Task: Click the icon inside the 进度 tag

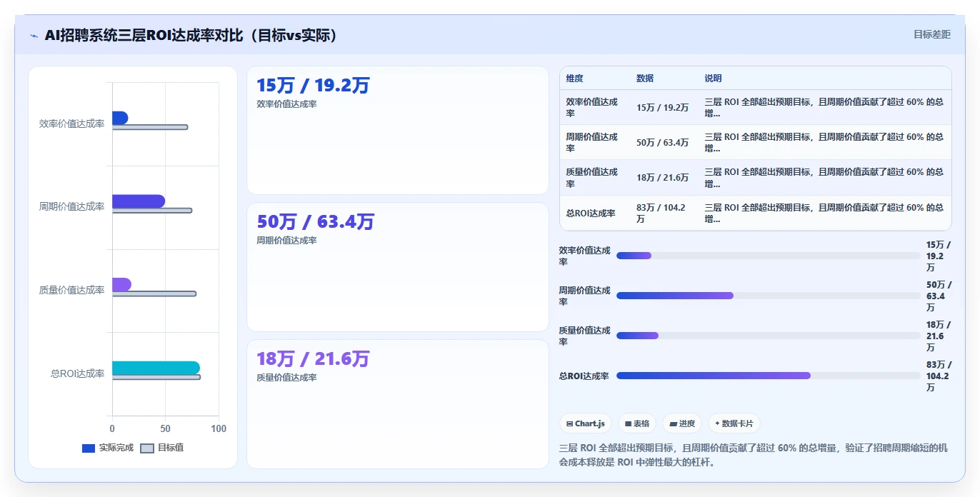Action: (x=673, y=423)
